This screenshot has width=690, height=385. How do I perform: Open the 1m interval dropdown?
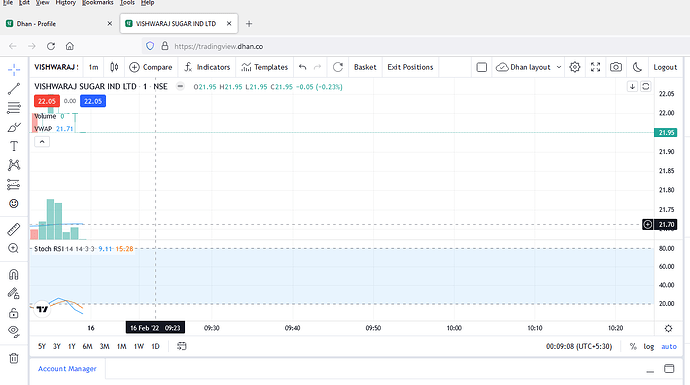pos(93,67)
